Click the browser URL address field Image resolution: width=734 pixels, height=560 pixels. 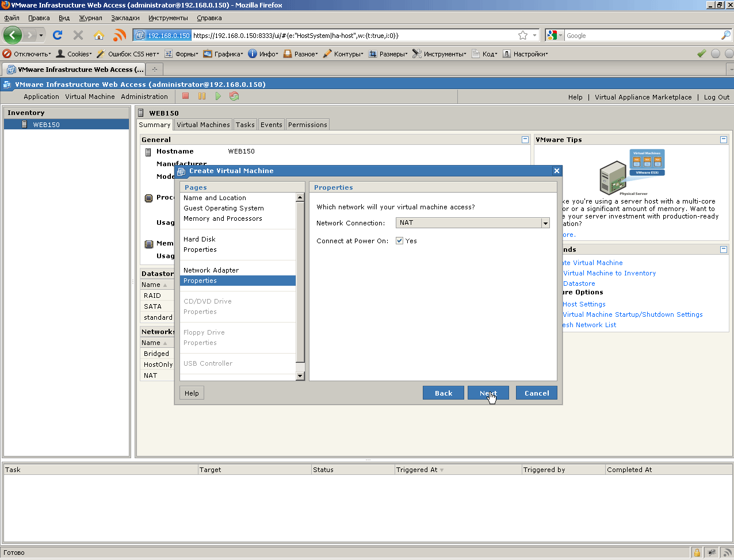pos(354,35)
